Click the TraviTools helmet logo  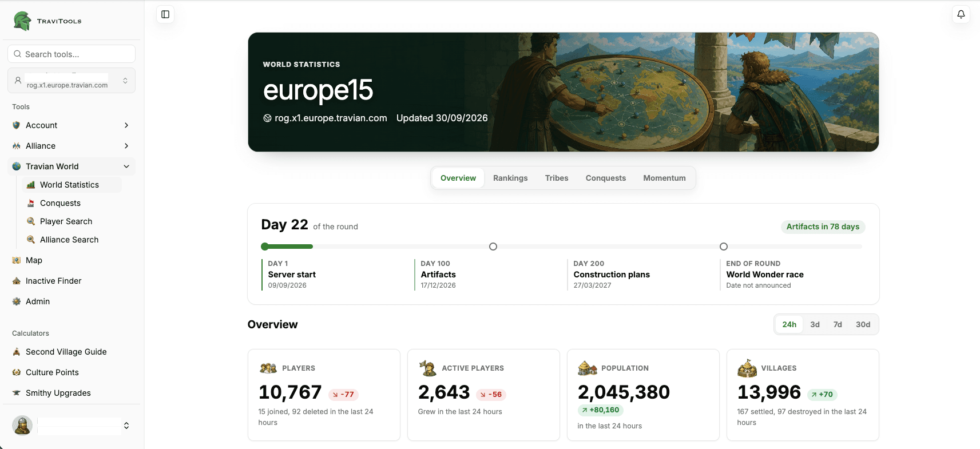(22, 21)
